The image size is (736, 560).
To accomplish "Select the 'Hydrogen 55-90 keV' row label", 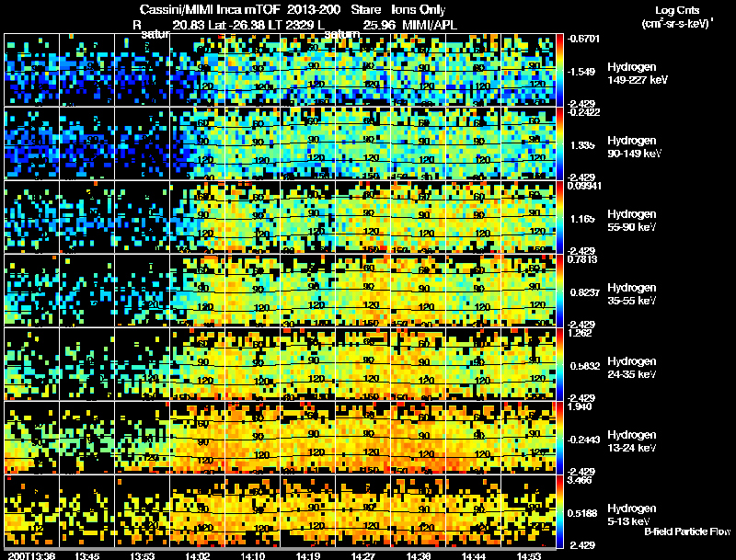I will point(632,221).
